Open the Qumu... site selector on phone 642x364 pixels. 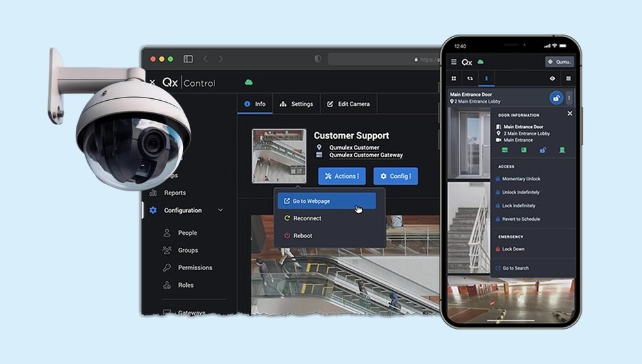click(x=559, y=62)
